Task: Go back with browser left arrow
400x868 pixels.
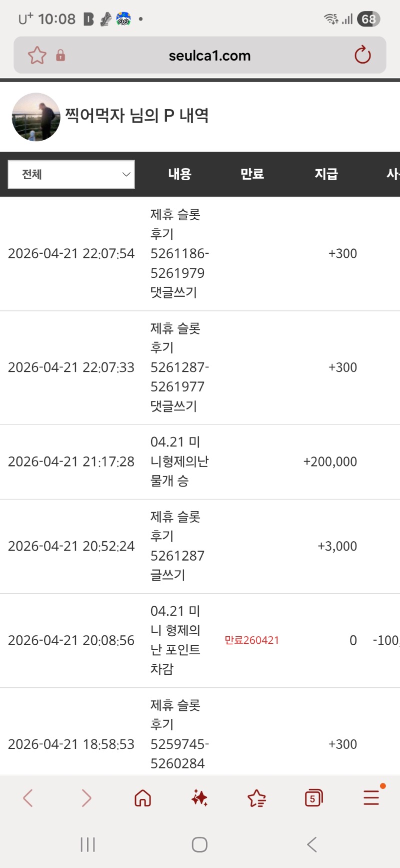Action: [x=28, y=798]
